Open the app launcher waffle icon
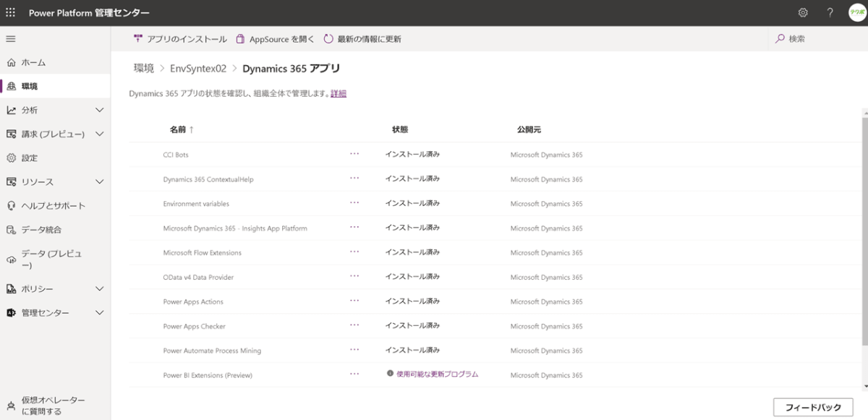 [11, 12]
